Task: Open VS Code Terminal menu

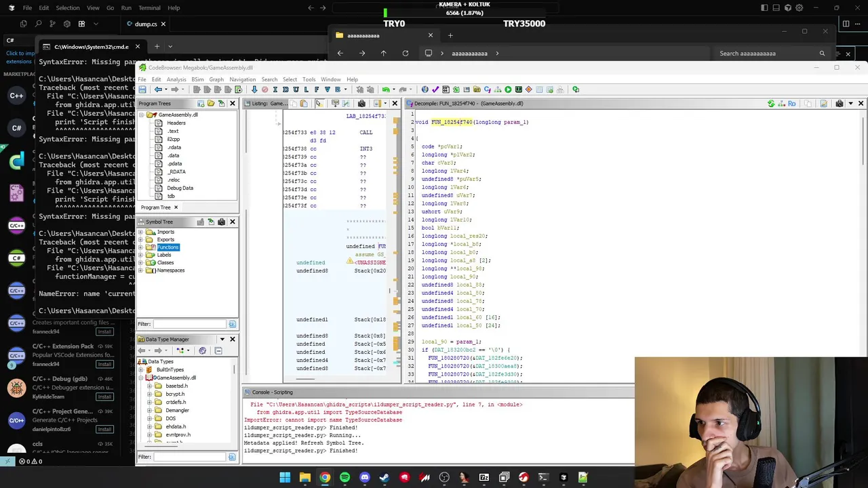Action: 149,7
